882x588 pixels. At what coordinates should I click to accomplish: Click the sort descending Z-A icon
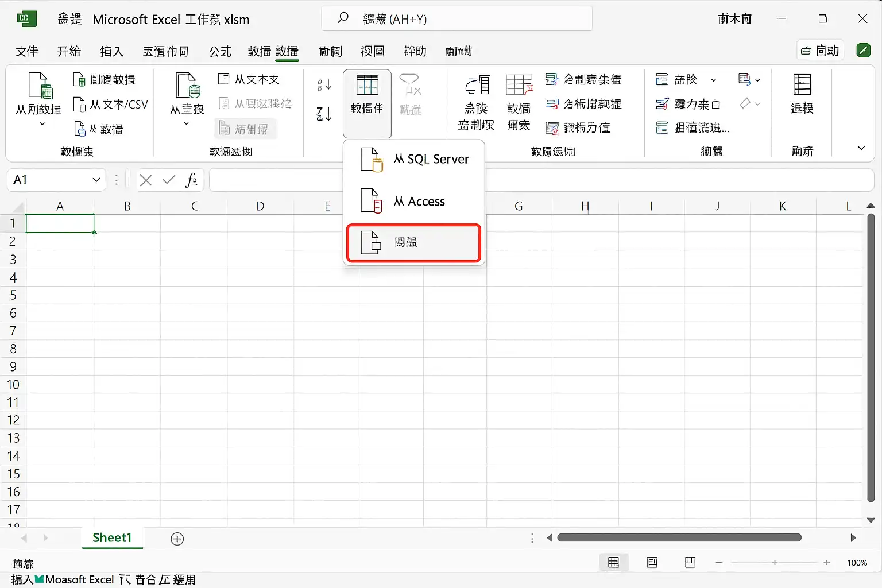click(324, 114)
